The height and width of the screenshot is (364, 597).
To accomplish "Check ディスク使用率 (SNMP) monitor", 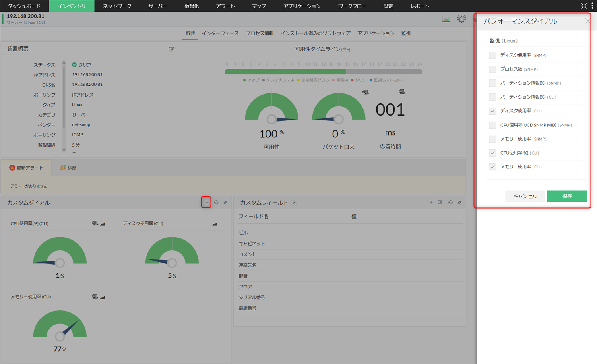I will point(492,55).
